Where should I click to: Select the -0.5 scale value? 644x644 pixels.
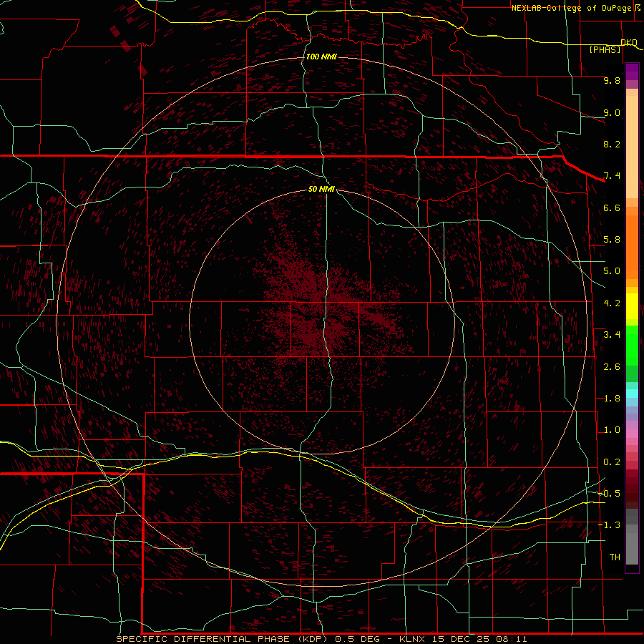click(609, 494)
